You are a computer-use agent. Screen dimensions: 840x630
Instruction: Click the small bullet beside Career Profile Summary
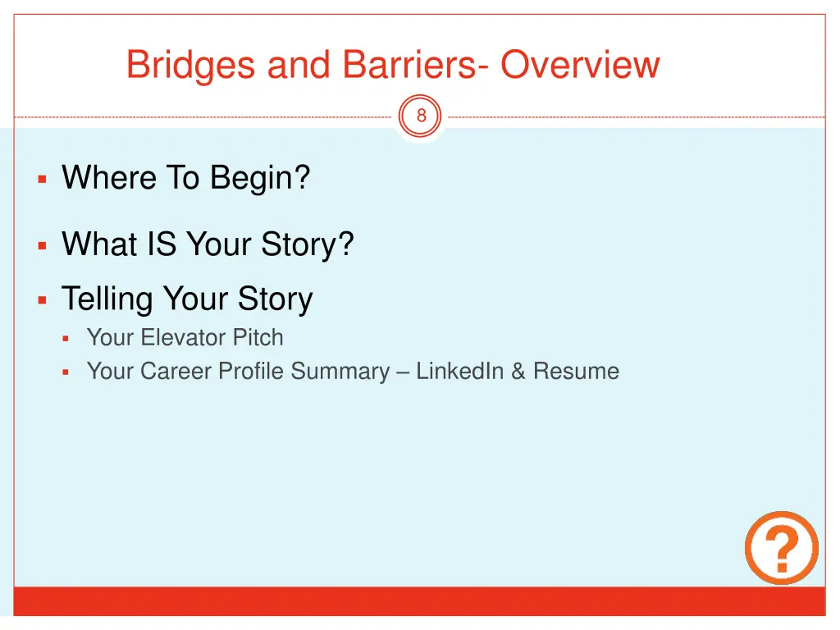pos(66,372)
